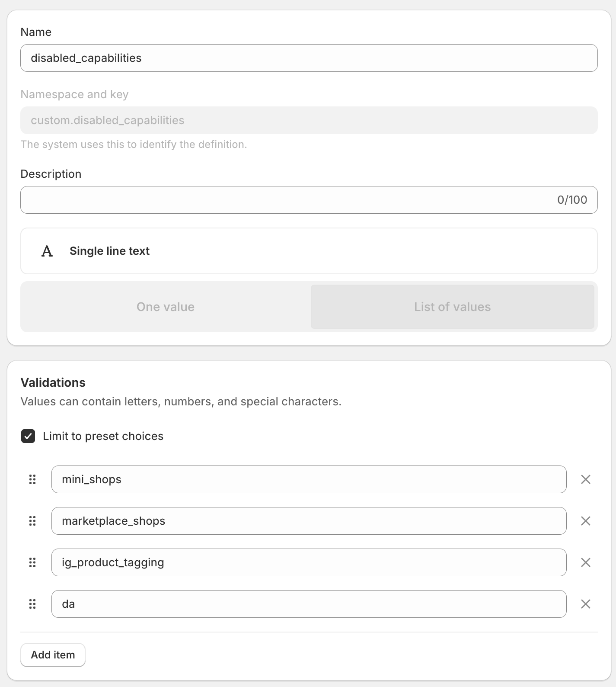Click into the Description field

[309, 200]
